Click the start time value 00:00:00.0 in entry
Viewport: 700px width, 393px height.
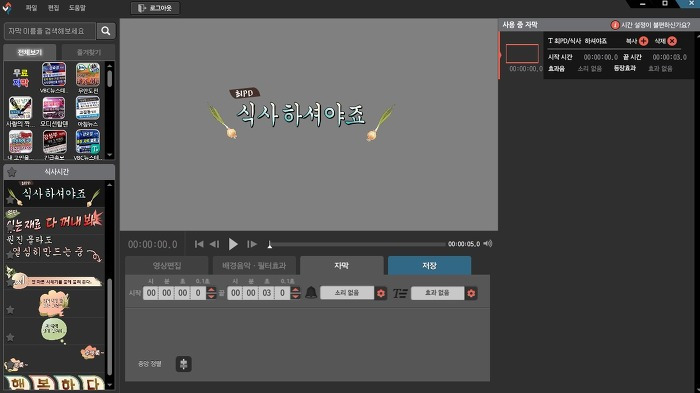coord(601,57)
